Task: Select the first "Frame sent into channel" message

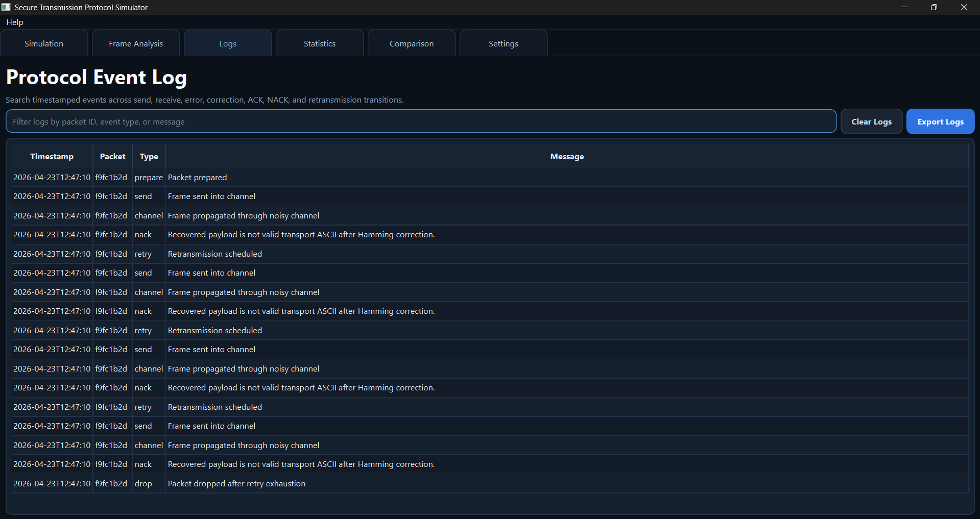Action: (x=211, y=196)
